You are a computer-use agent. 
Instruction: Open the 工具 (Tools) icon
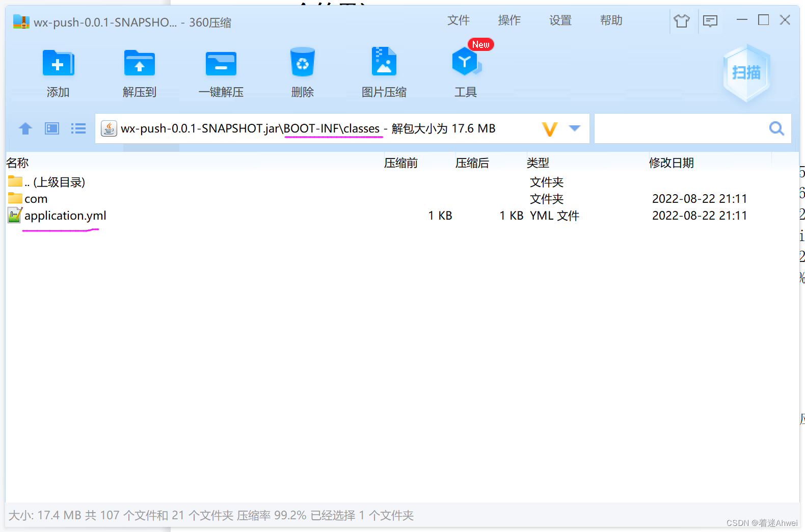[x=466, y=61]
